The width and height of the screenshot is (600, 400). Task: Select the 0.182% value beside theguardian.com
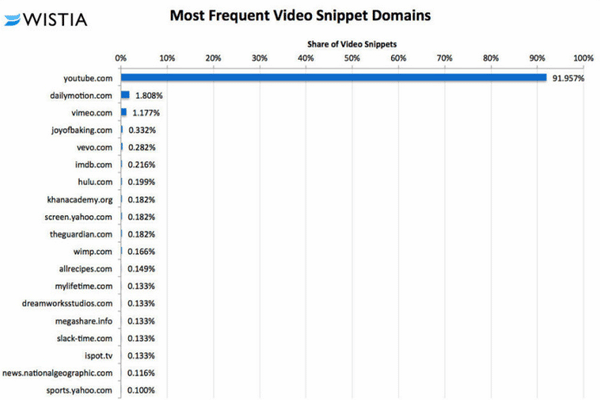pos(141,234)
